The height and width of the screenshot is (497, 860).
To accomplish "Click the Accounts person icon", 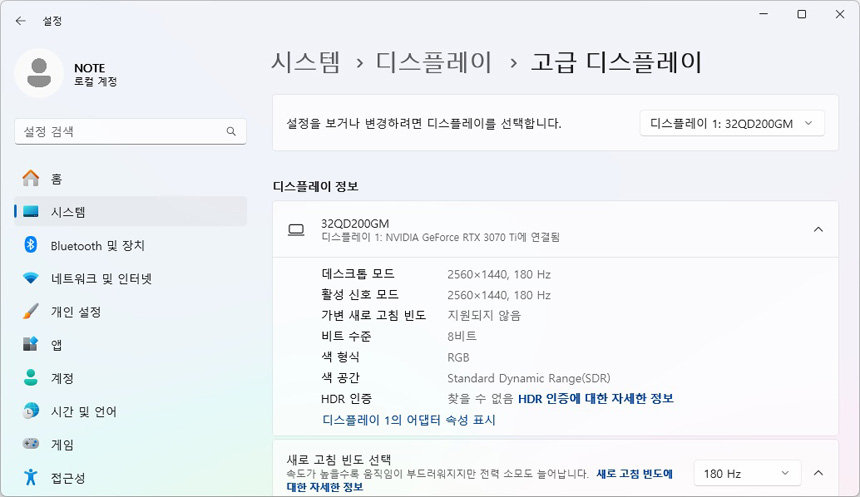I will [31, 378].
